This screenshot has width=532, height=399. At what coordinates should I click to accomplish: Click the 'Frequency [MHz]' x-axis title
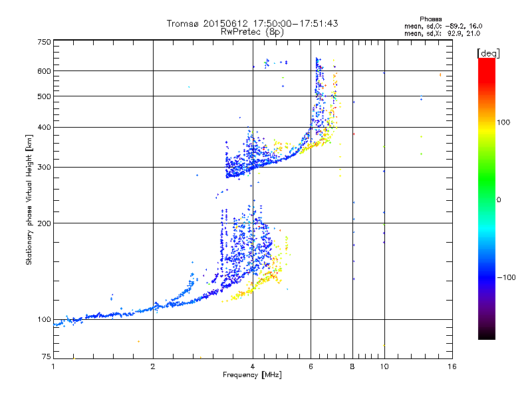(252, 375)
